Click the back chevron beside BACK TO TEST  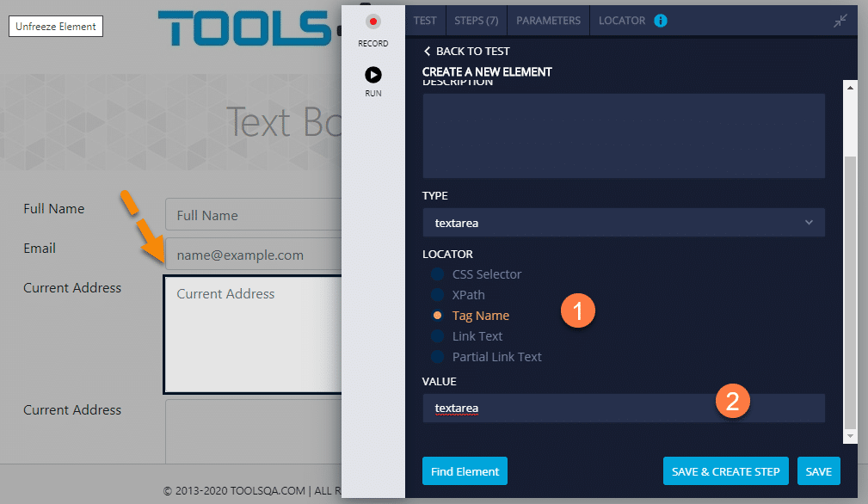tap(428, 51)
